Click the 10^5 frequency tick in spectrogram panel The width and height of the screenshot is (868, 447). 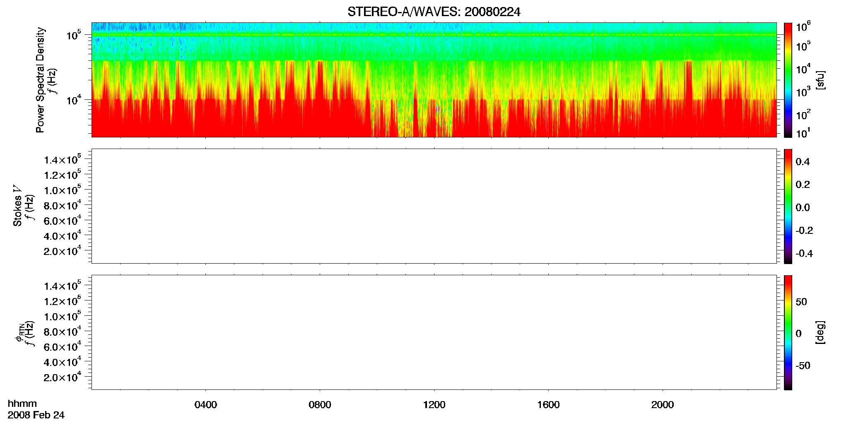click(74, 35)
